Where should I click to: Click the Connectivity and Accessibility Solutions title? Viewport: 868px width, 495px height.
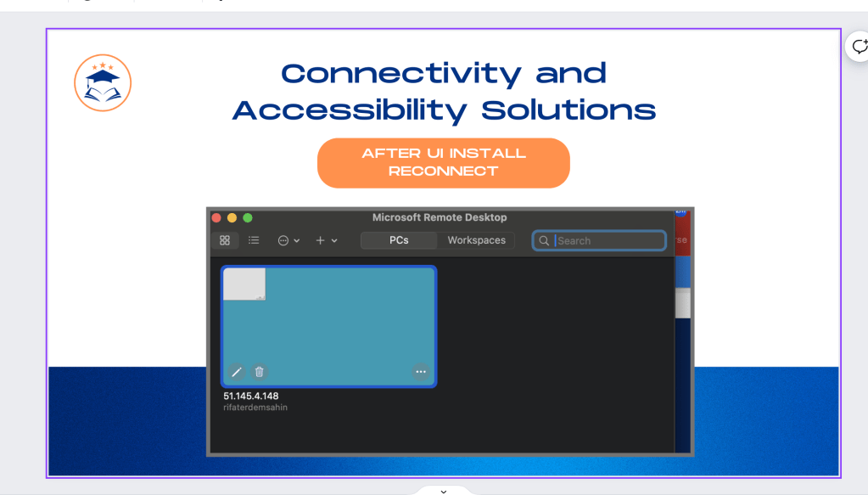click(x=444, y=92)
